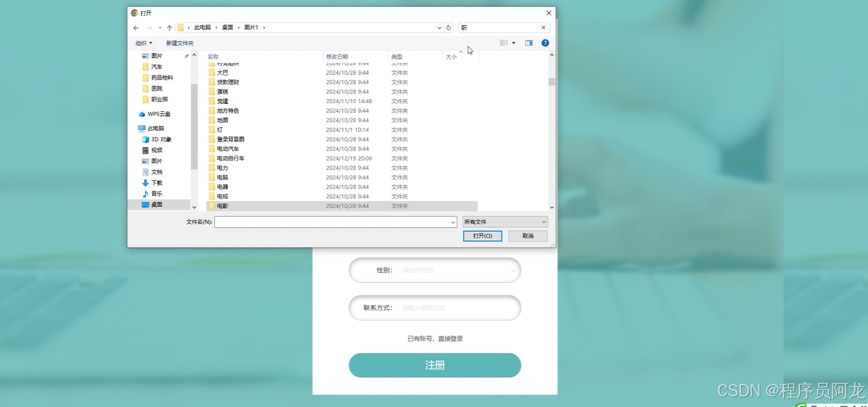Click navigation pane scroll down arrow
The height and width of the screenshot is (407, 868).
pos(194,208)
